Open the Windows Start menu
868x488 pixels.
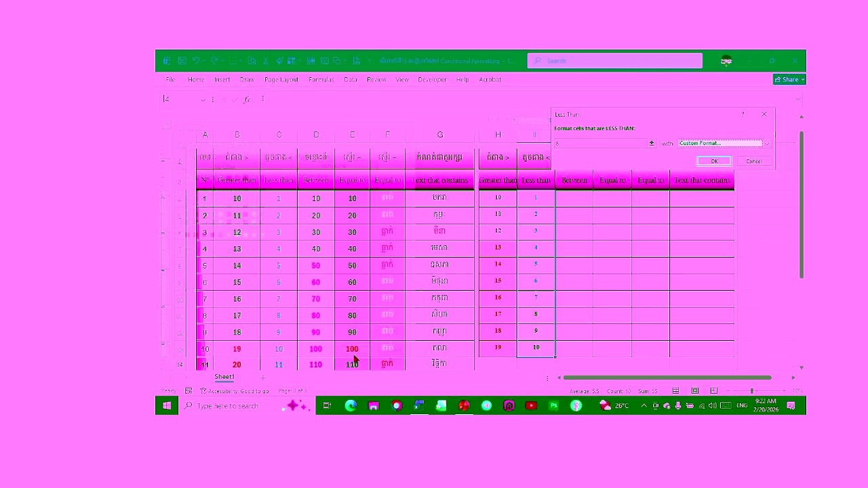coord(167,406)
